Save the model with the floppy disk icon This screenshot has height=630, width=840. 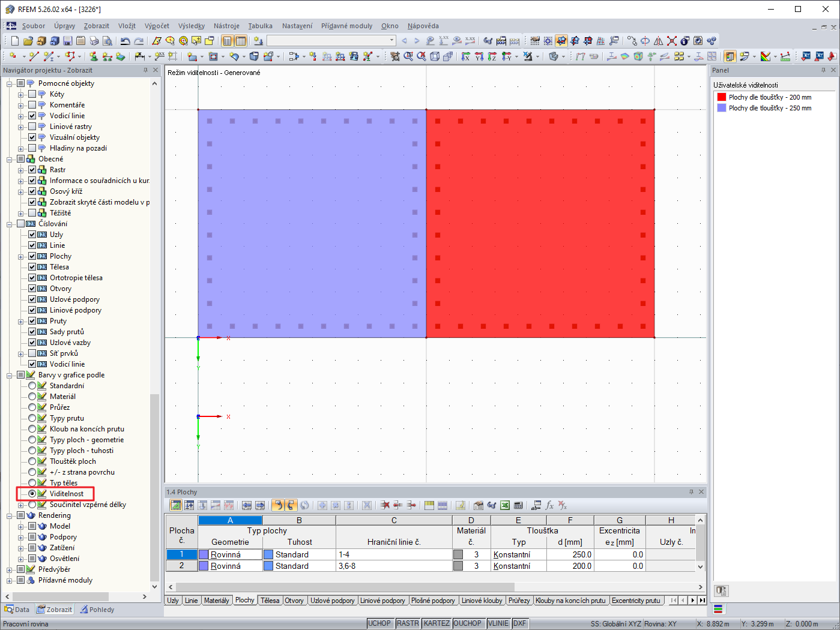(68, 41)
